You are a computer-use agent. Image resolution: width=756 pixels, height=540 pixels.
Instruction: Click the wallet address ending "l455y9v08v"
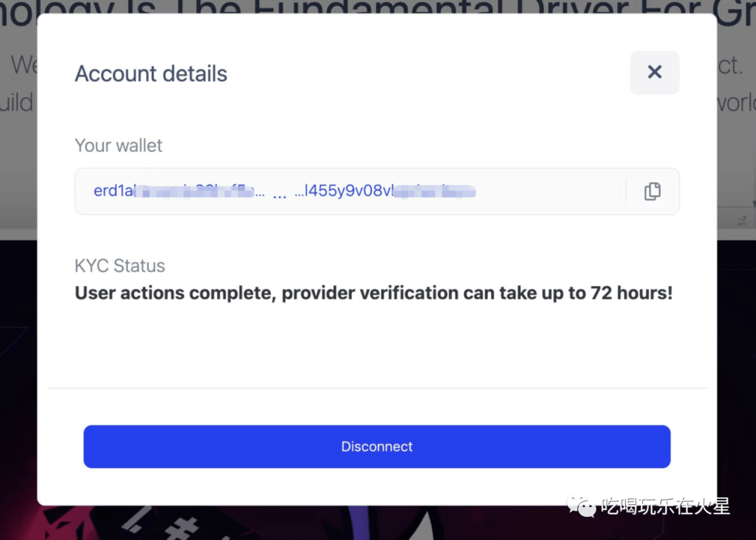click(348, 191)
